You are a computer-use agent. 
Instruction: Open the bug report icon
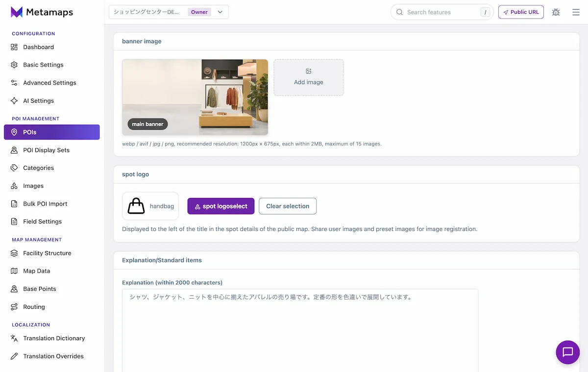[x=556, y=12]
